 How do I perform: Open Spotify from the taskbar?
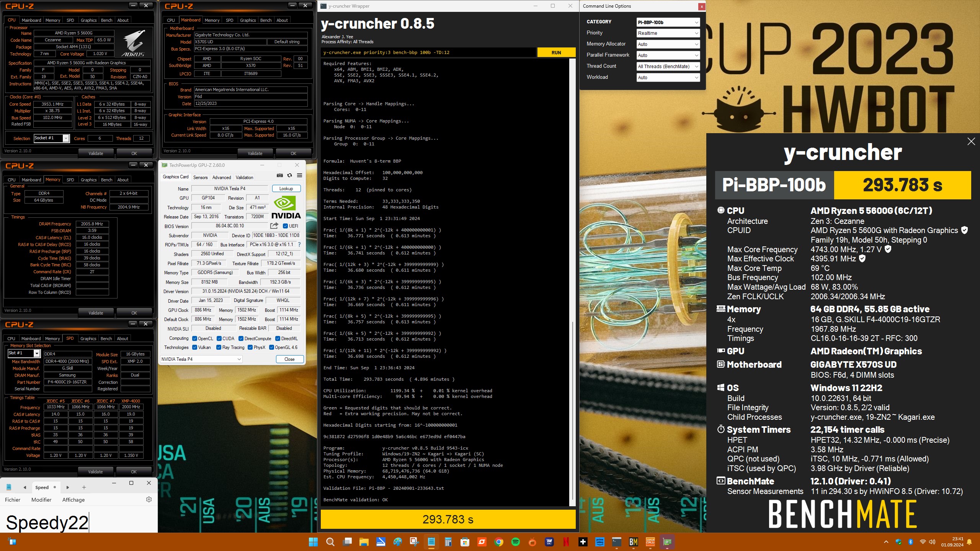point(516,542)
